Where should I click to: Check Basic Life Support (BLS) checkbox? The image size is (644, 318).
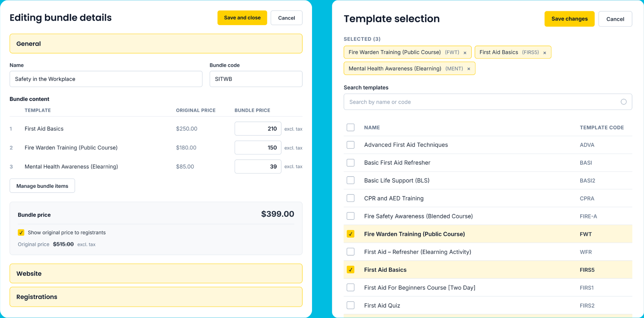(x=350, y=180)
